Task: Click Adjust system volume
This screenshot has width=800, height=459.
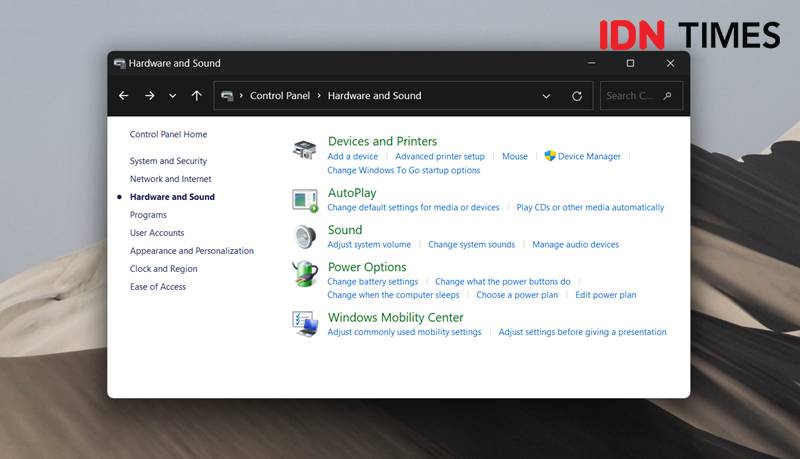Action: (x=369, y=245)
